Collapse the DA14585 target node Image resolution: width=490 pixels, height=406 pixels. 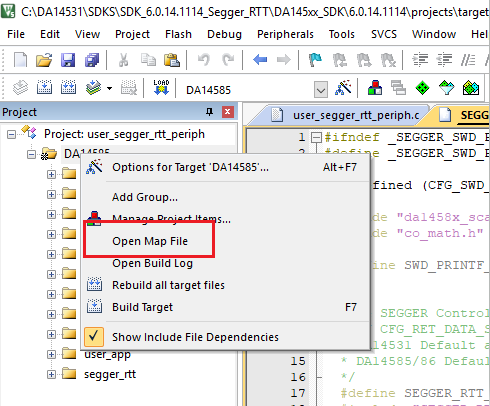coord(31,154)
